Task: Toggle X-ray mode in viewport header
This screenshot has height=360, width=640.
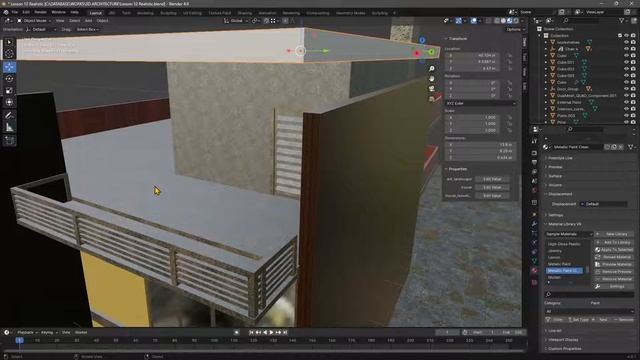Action: pos(489,20)
